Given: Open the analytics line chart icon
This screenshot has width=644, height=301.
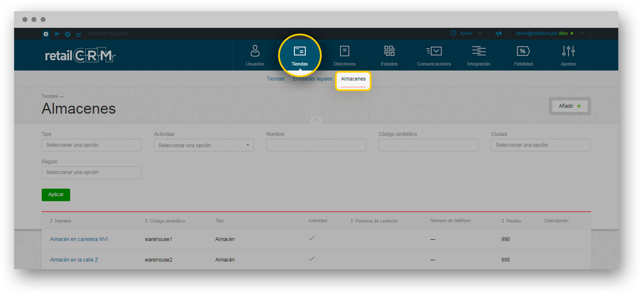Looking at the screenshot, I should pos(78,34).
